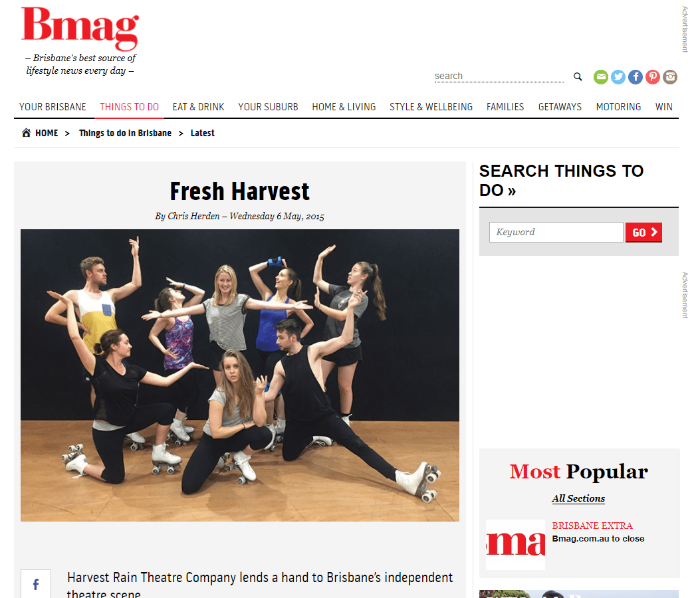
Task: Click the red GO button
Action: 643,233
